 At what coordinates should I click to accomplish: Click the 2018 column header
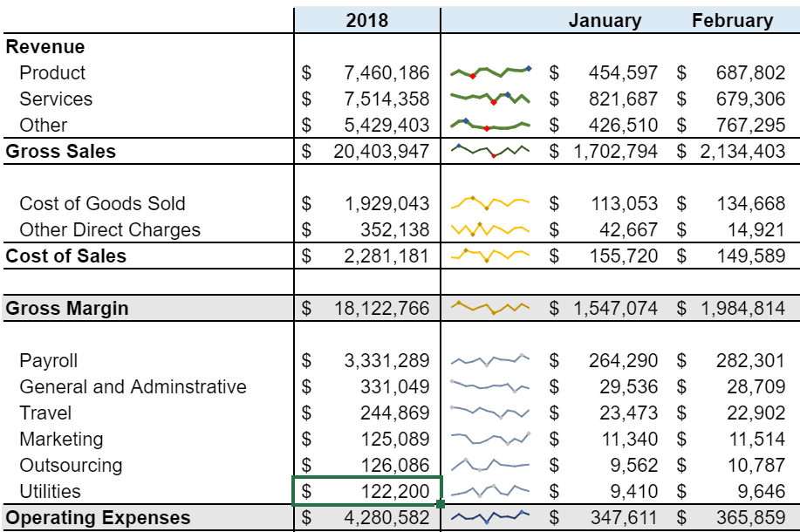click(367, 20)
